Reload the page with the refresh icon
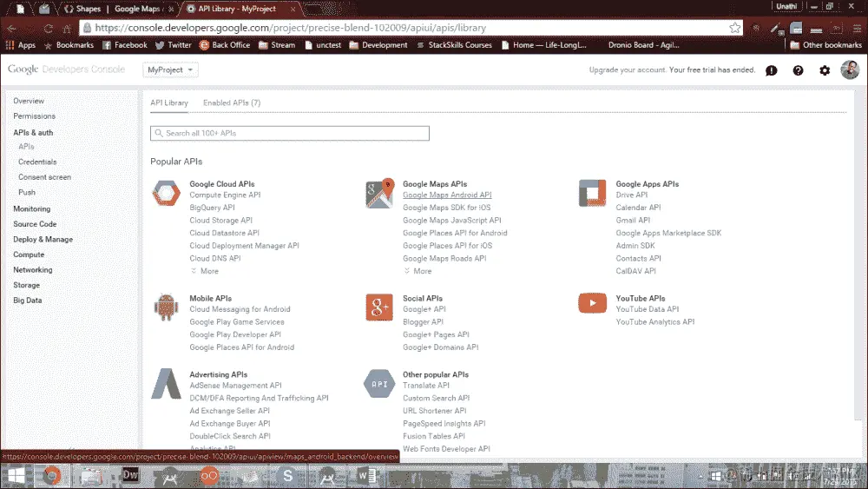 point(48,29)
